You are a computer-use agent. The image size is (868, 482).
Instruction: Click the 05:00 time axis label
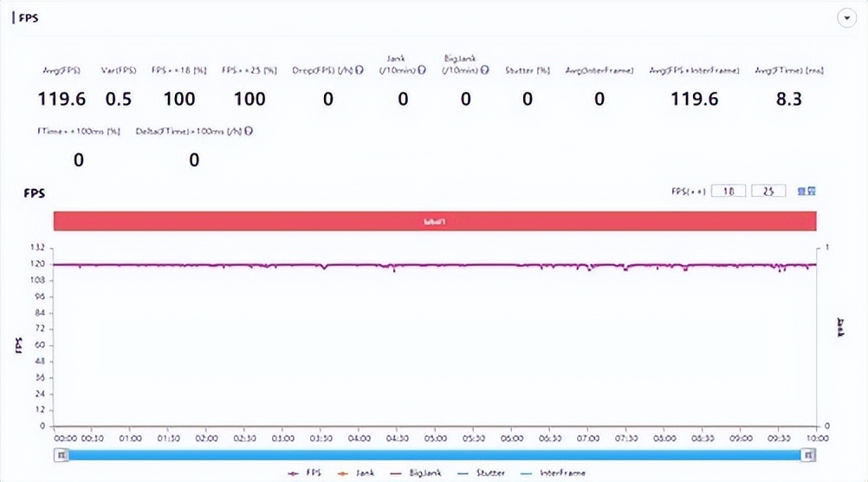pos(435,439)
